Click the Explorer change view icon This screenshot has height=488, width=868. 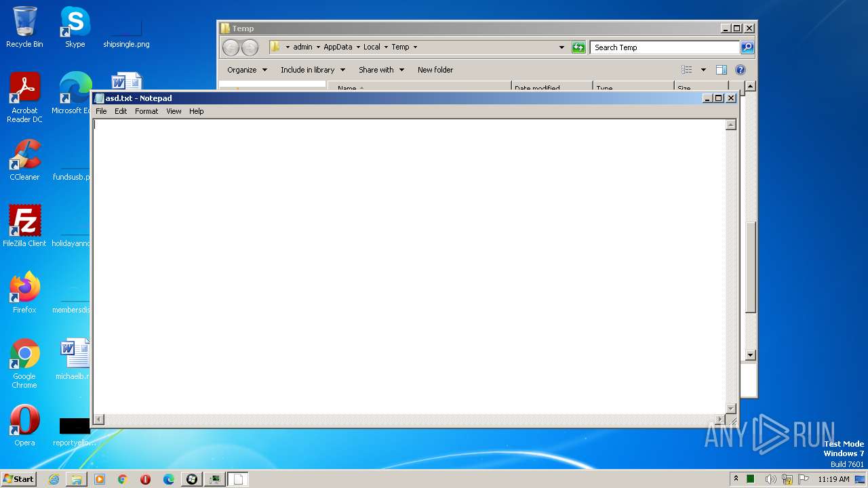(687, 70)
